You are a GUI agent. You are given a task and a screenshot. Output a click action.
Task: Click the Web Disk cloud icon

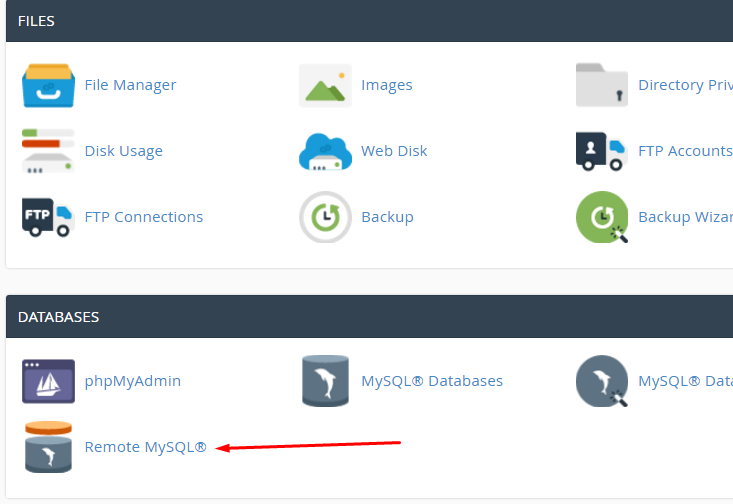tap(325, 151)
